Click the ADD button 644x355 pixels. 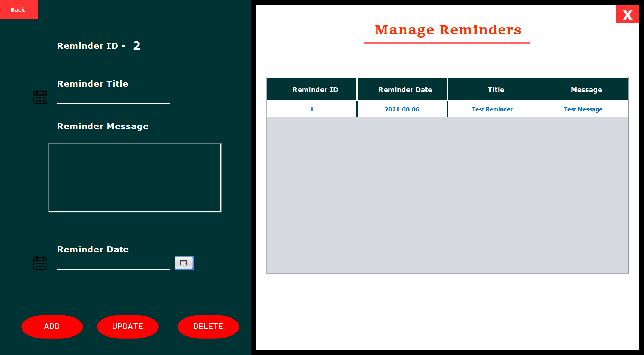pyautogui.click(x=52, y=327)
